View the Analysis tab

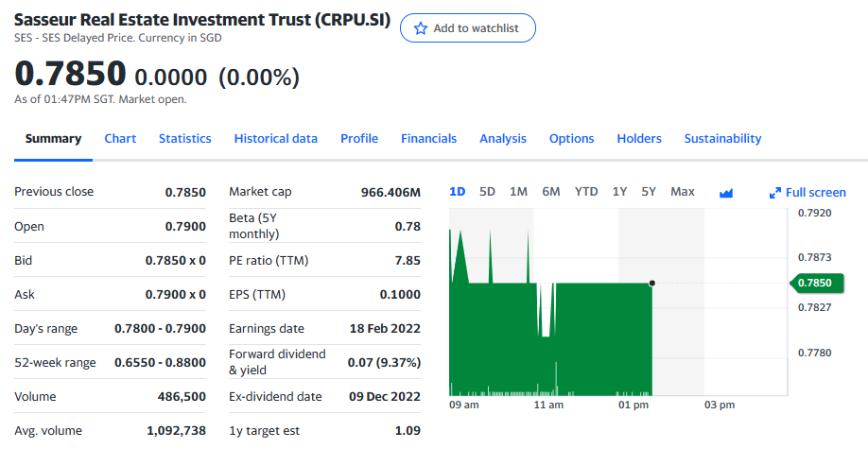(503, 138)
